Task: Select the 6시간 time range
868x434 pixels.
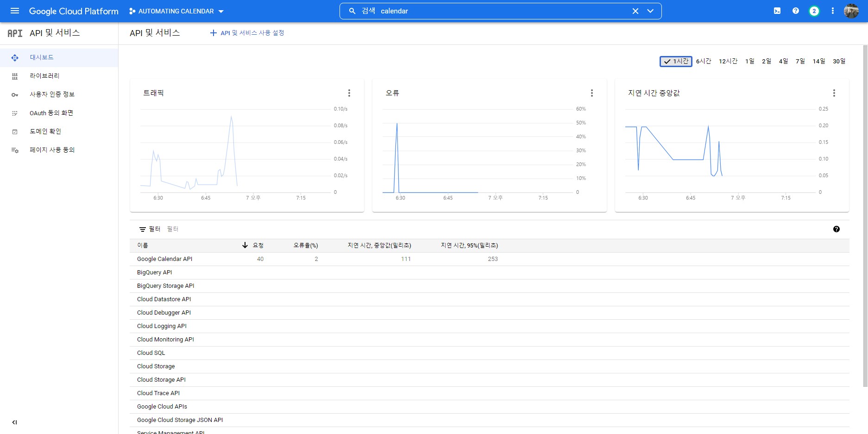Action: (704, 61)
